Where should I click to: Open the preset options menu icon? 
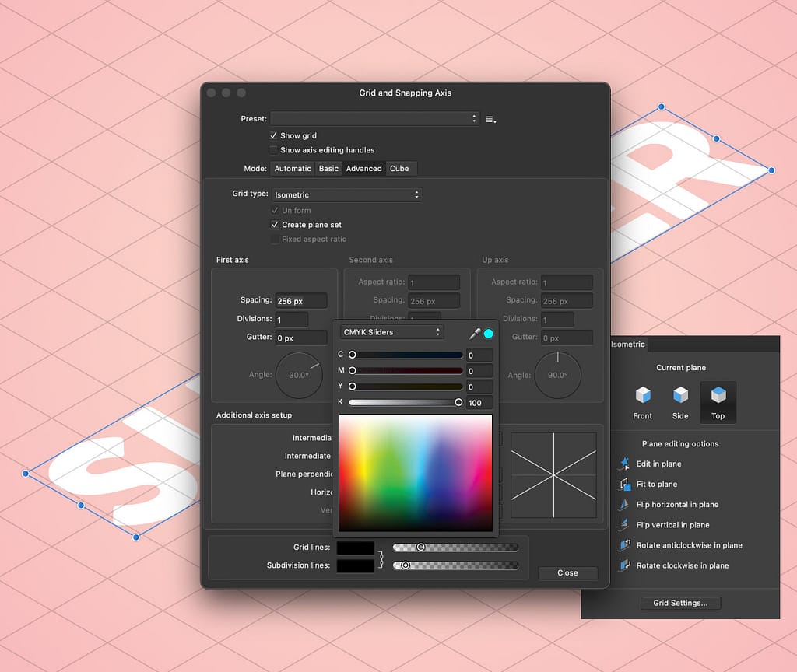pos(490,119)
